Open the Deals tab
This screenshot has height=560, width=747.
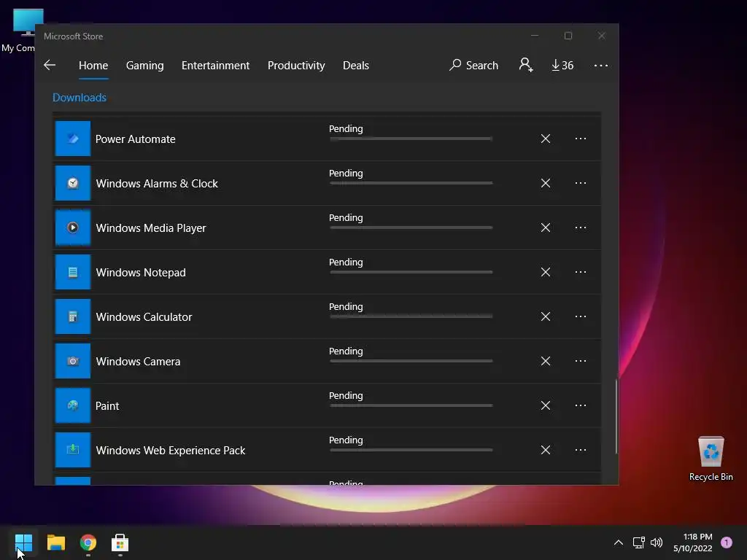click(356, 65)
